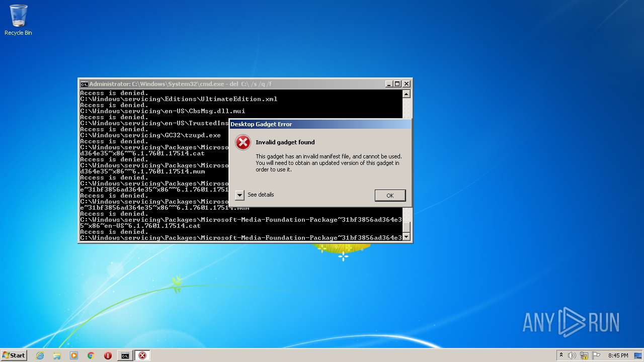Launch Internet Explorer from the taskbar
Viewport: 644px width, 362px height.
tap(40, 355)
